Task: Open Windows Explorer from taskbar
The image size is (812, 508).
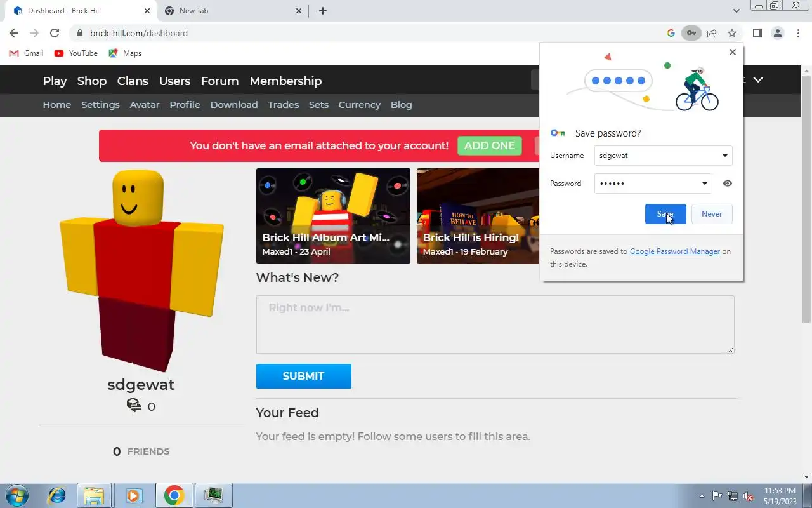Action: click(x=94, y=495)
